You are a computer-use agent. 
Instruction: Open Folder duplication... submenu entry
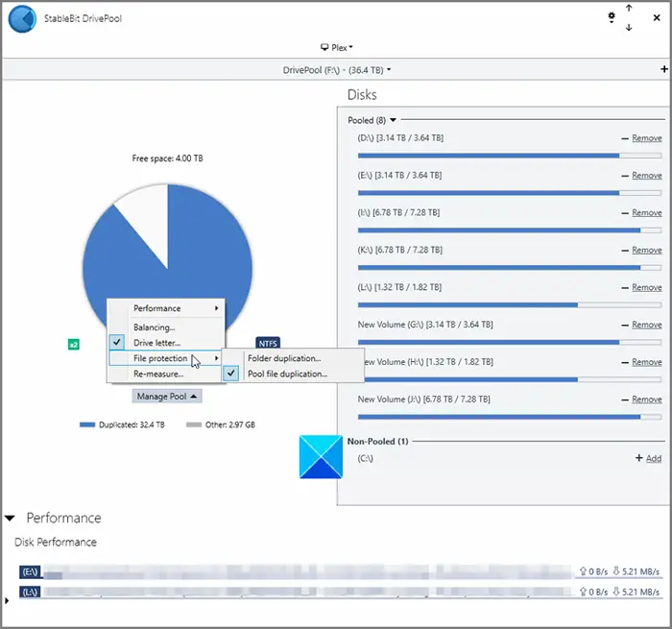(x=294, y=358)
